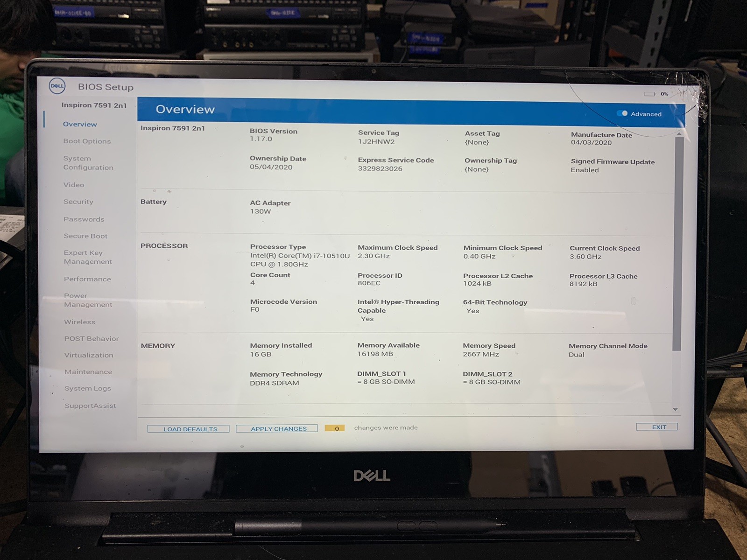Screen dimensions: 747x560
Task: Click Processor Type i7-10510U text
Action: click(300, 260)
